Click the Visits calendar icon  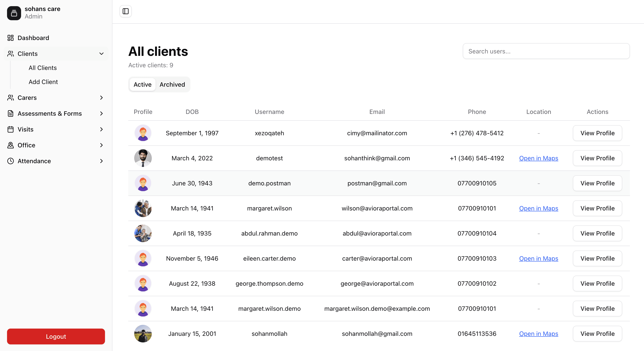[x=11, y=129]
